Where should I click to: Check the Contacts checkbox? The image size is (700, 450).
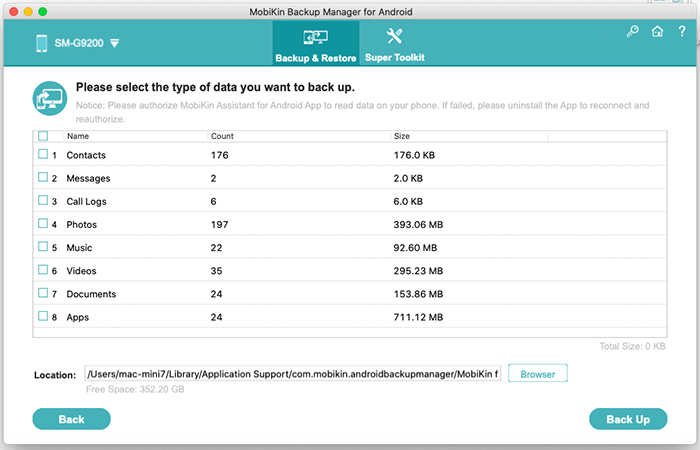click(x=43, y=154)
